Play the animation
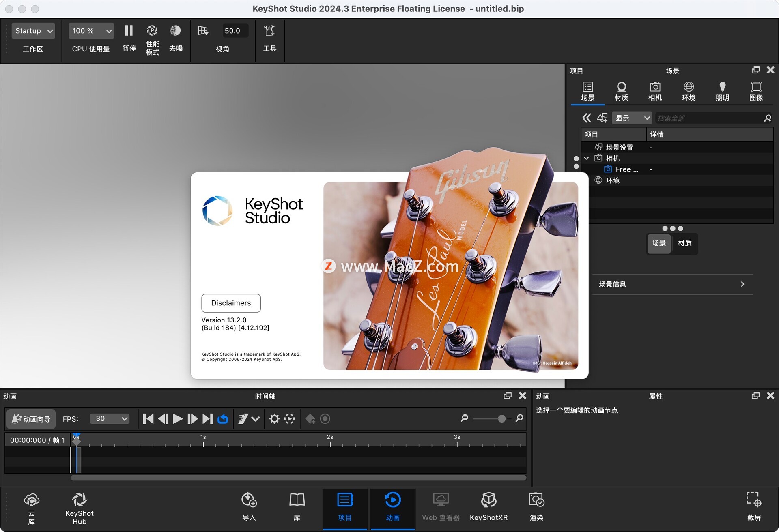This screenshot has height=532, width=779. click(x=178, y=419)
